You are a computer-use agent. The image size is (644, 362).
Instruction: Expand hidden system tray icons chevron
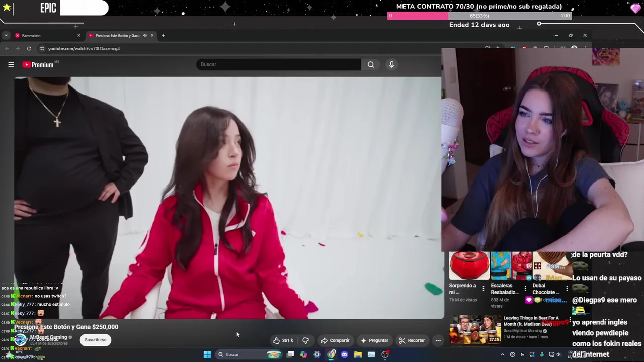[x=502, y=354]
